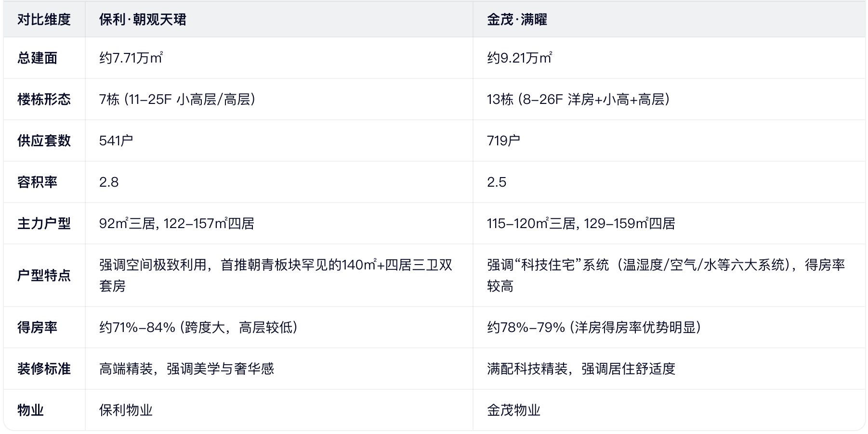The height and width of the screenshot is (434, 868).
Task: Select the 保利·朝观天珺 column header
Action: (143, 20)
